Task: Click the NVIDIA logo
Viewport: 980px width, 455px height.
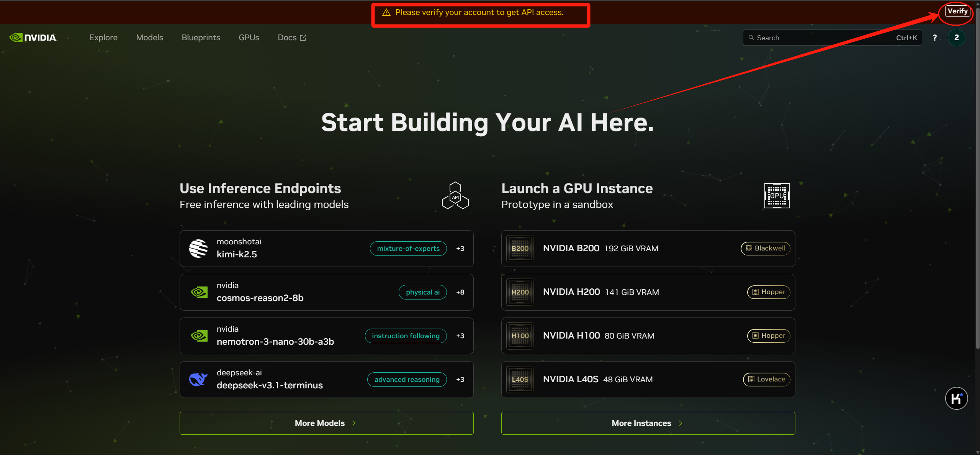Action: point(33,38)
